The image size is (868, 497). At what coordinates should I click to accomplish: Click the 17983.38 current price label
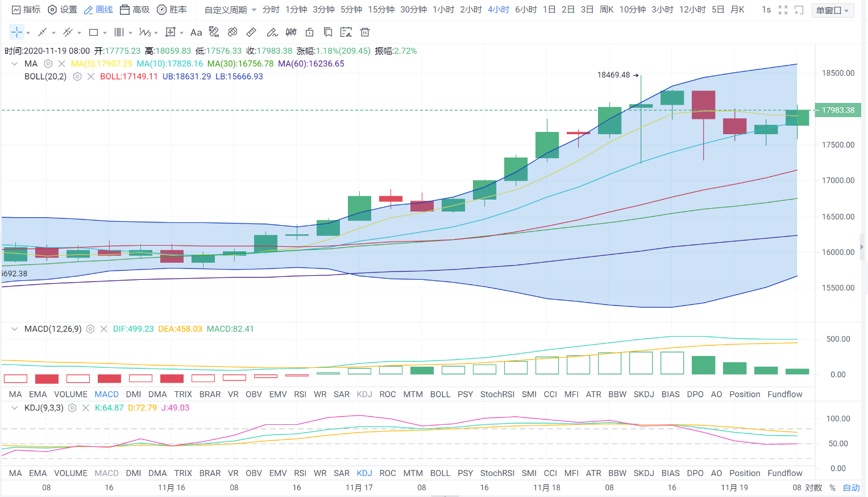click(x=838, y=110)
